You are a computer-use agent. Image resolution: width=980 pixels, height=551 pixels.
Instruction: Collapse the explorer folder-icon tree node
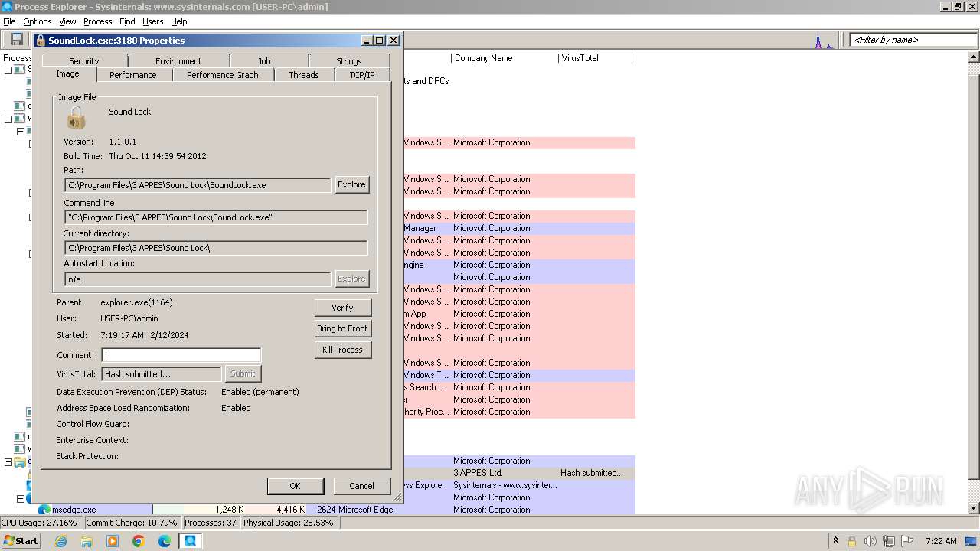click(8, 462)
